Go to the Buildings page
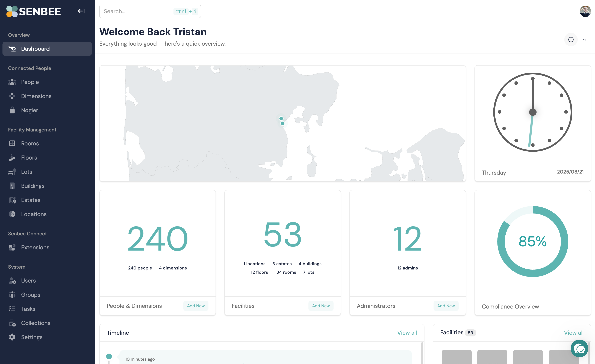595x364 pixels. [x=33, y=186]
